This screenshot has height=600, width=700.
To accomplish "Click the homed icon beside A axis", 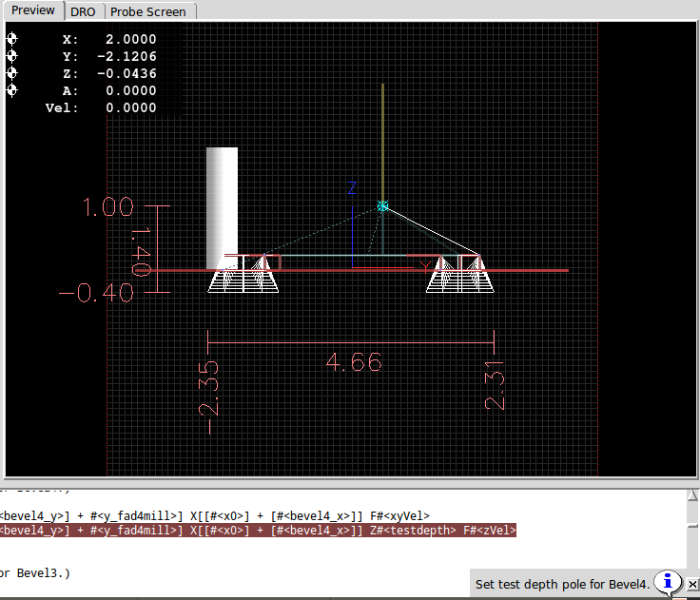I will (12, 90).
